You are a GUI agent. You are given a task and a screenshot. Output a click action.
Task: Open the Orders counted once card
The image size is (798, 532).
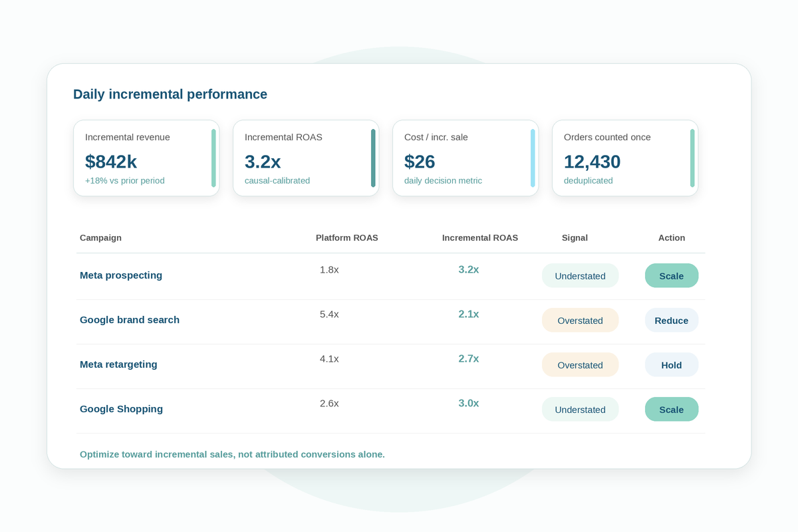click(x=625, y=158)
